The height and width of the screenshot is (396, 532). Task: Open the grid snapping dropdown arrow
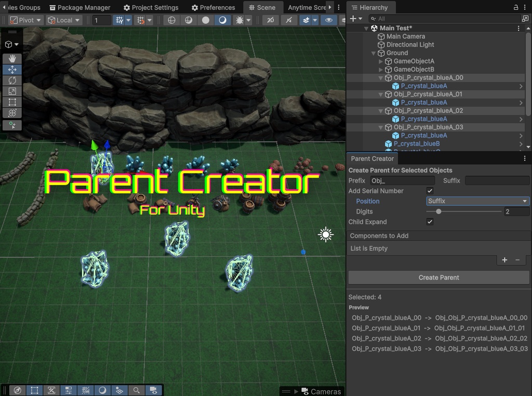tap(128, 20)
